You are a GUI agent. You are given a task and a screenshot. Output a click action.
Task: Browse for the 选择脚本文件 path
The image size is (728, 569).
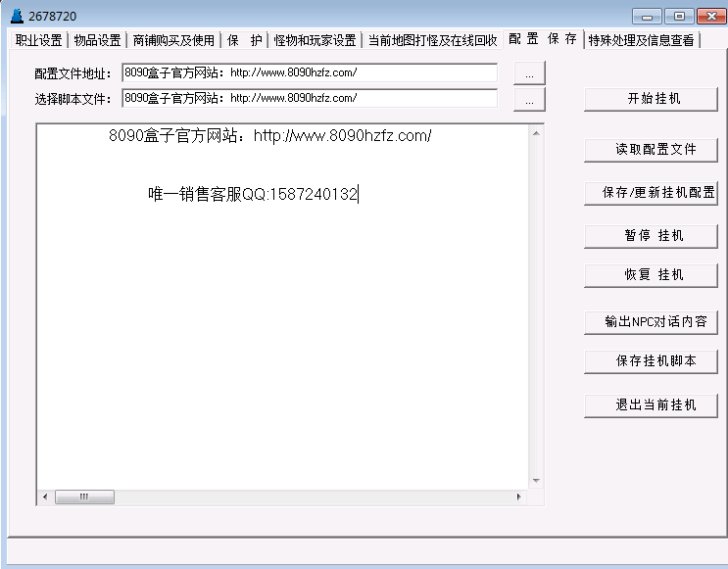529,99
